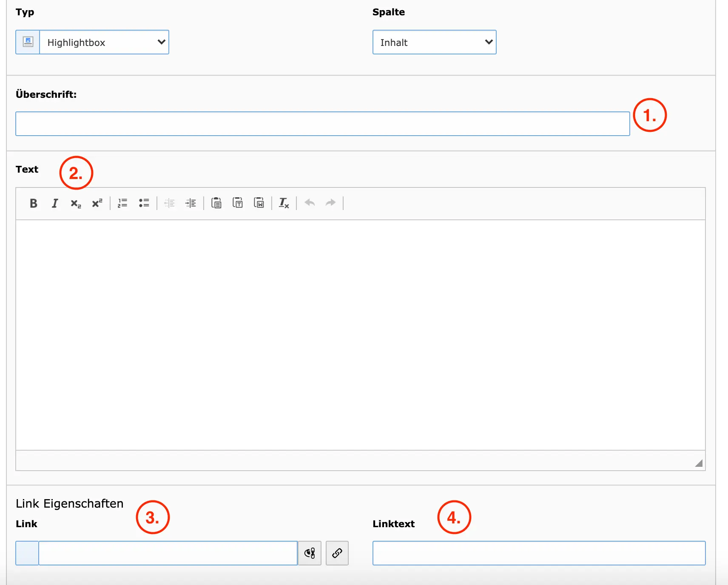Apply superscript formatting

tap(97, 203)
